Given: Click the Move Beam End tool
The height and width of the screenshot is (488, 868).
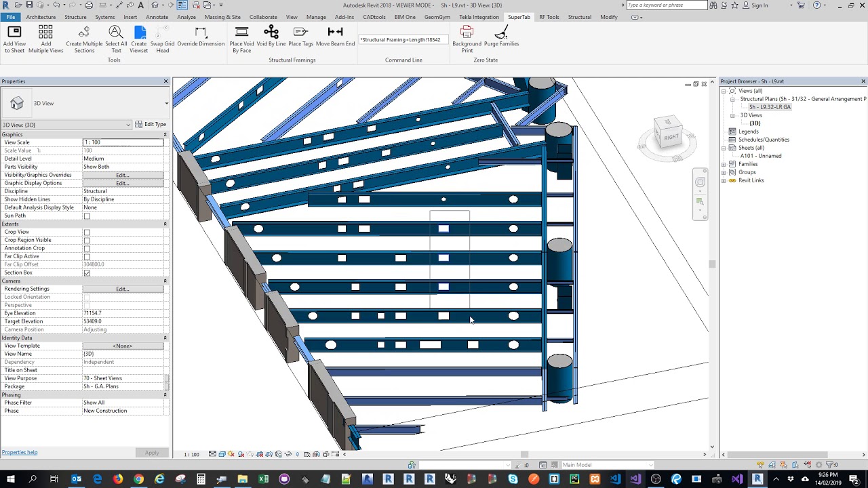Looking at the screenshot, I should 335,37.
